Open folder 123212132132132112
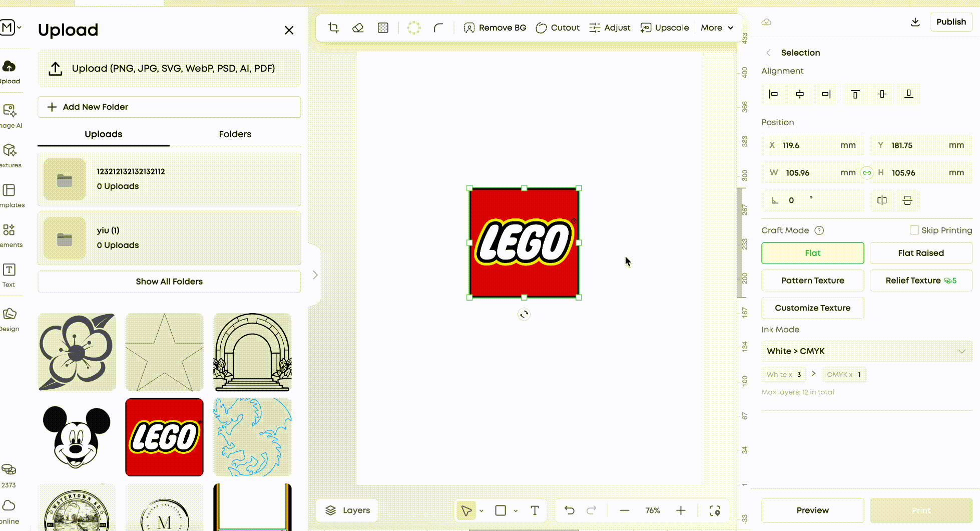This screenshot has height=531, width=980. point(169,179)
